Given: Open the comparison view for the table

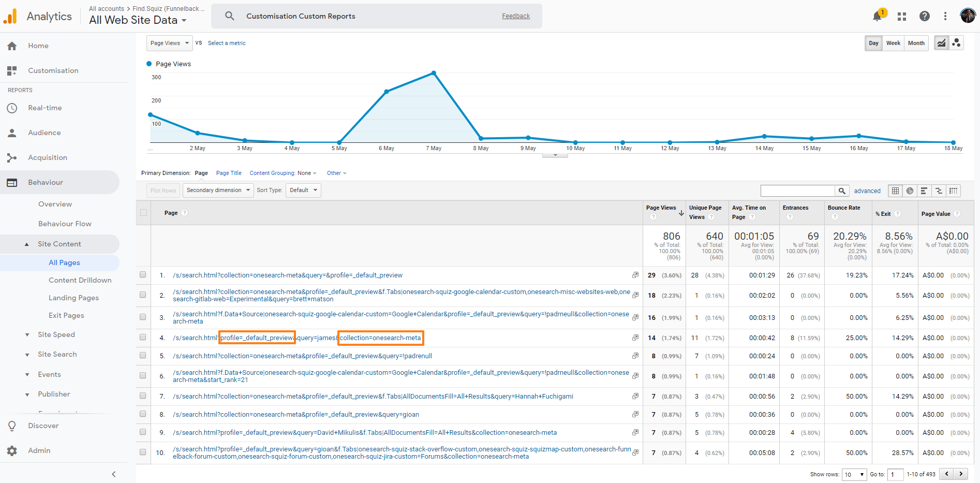Looking at the screenshot, I should (939, 191).
